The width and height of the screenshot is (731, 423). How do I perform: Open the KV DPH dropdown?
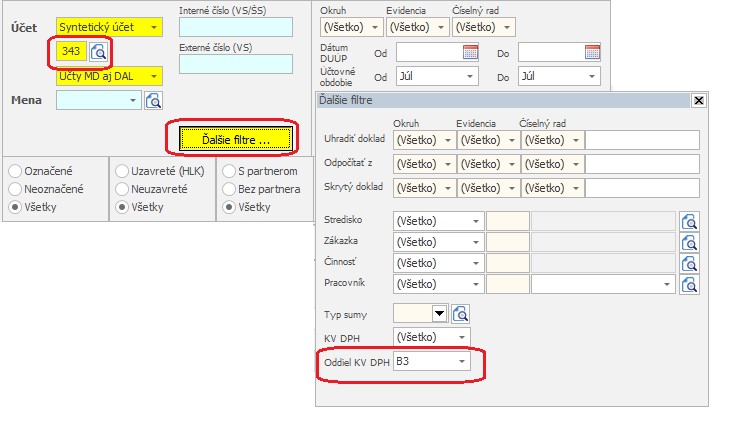tap(460, 337)
